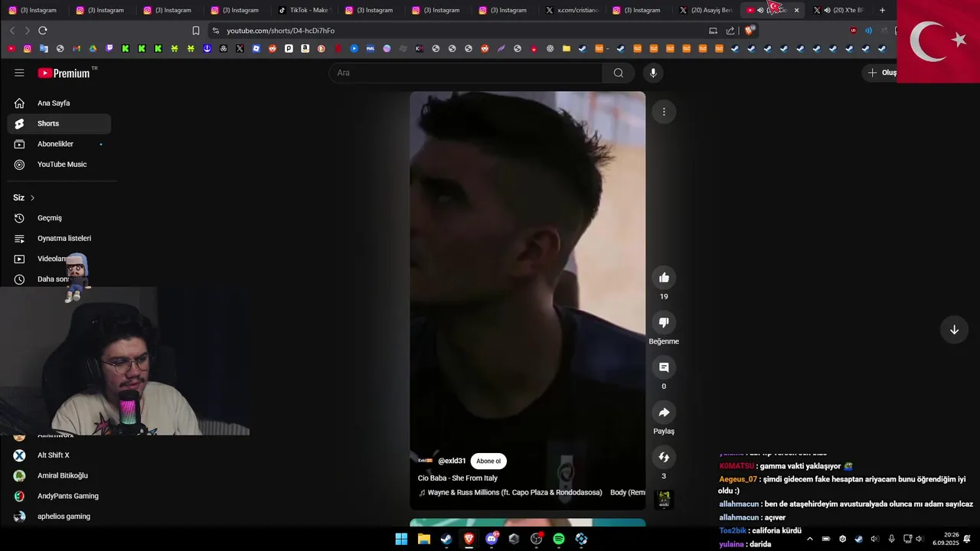Click the youtube.com/shorts address bar
Viewport: 980px width, 551px height.
click(x=459, y=31)
